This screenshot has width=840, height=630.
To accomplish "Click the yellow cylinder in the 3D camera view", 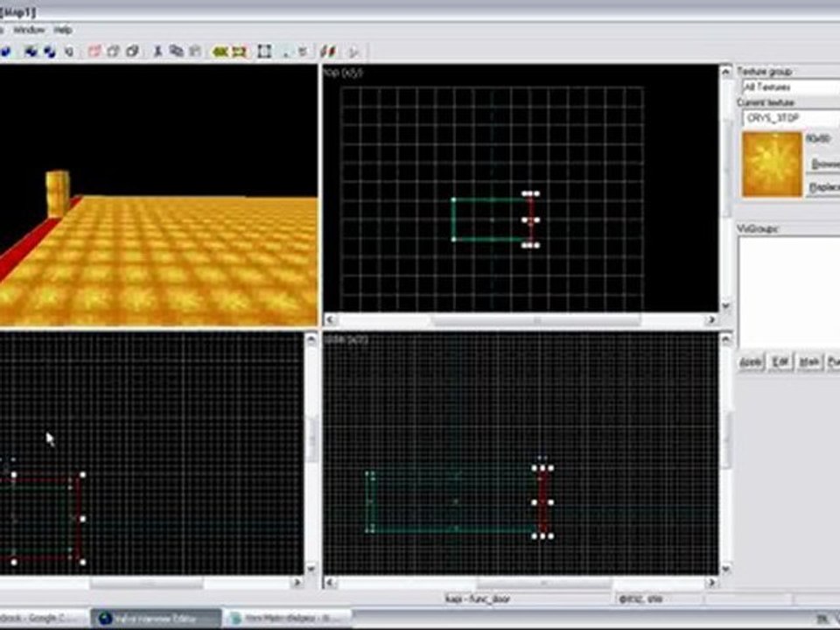I will tap(57, 193).
